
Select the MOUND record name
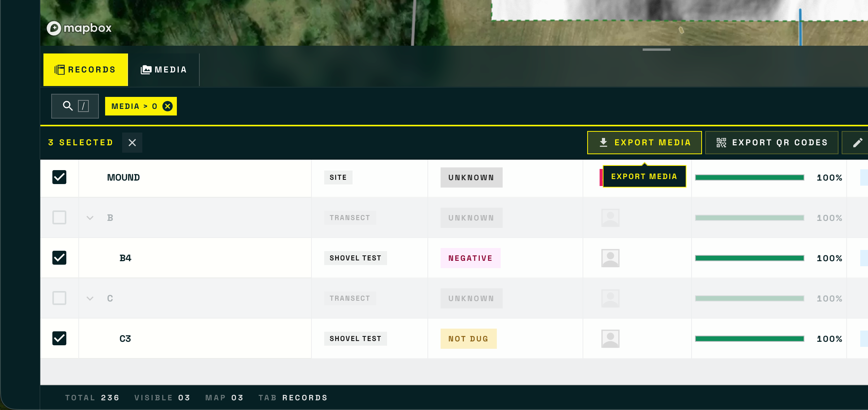click(123, 177)
